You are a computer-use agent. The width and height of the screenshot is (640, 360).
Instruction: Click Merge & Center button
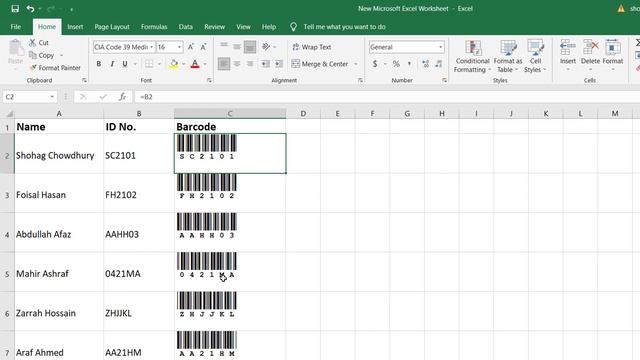(x=320, y=64)
